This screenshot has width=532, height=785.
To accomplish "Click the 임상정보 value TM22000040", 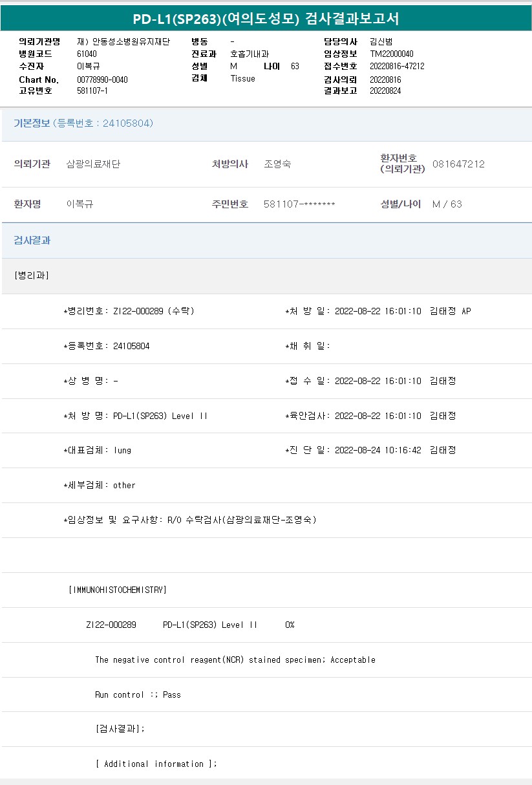I will (392, 54).
